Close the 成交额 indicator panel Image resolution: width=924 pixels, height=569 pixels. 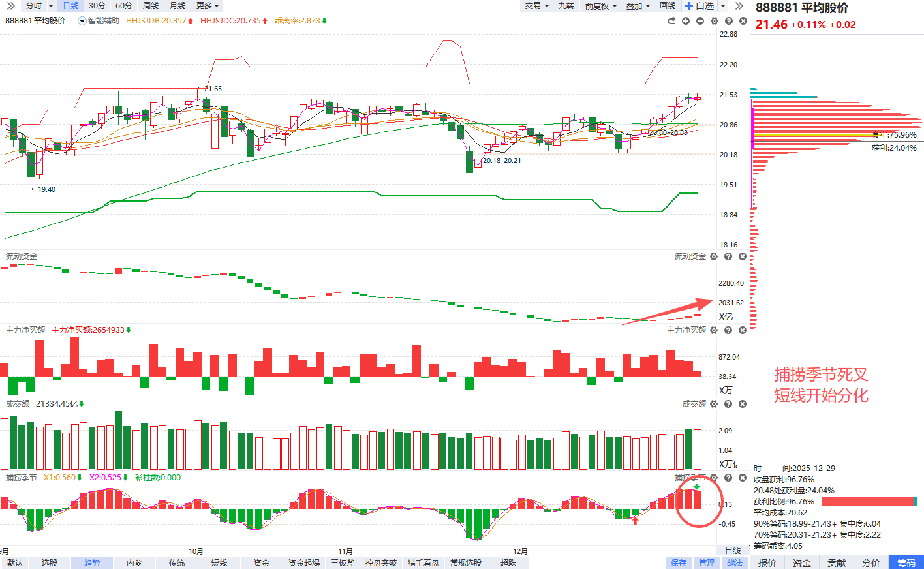point(743,404)
